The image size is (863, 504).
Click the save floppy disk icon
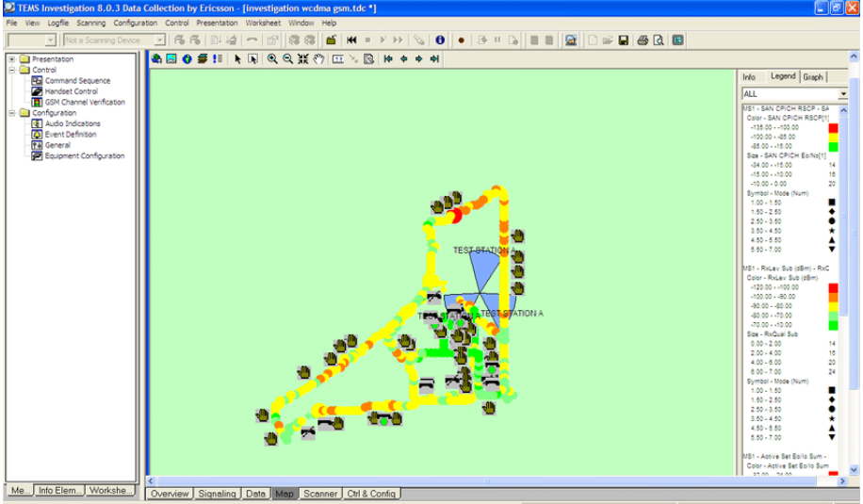(x=623, y=41)
